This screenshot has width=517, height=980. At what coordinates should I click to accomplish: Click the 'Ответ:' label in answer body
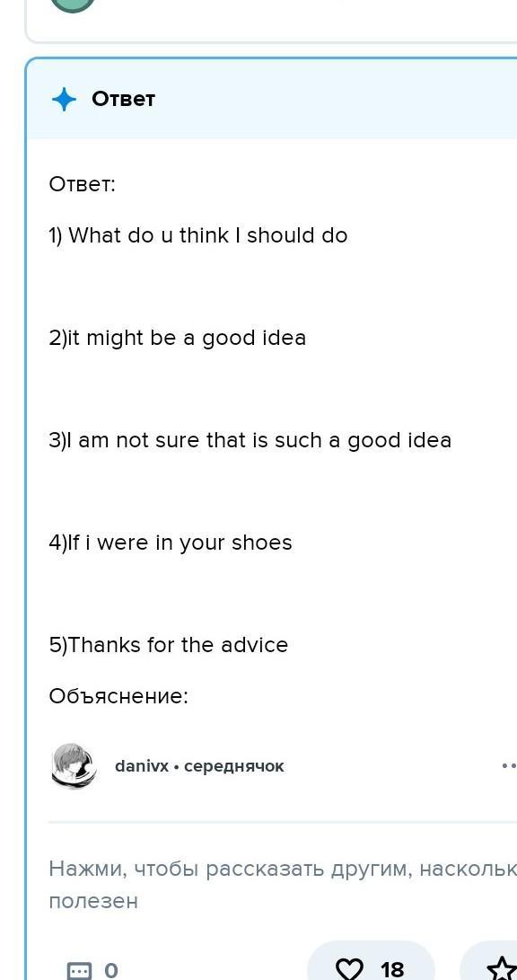coord(83,185)
